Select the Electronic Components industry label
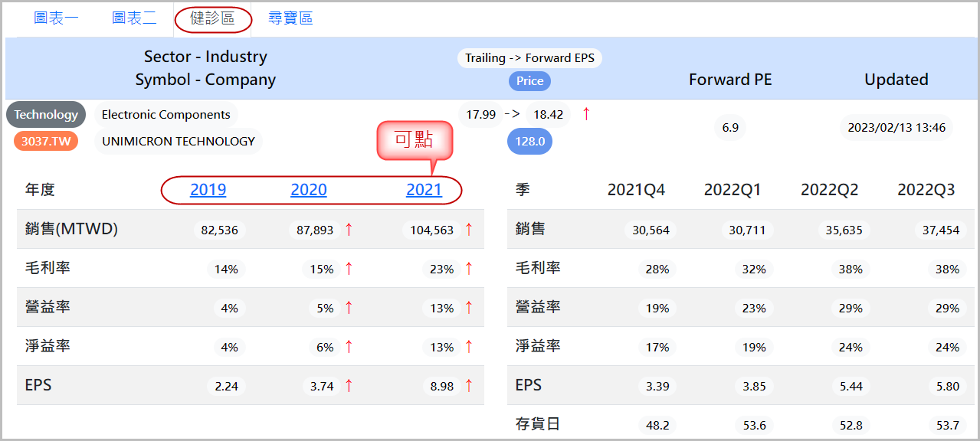 166,115
